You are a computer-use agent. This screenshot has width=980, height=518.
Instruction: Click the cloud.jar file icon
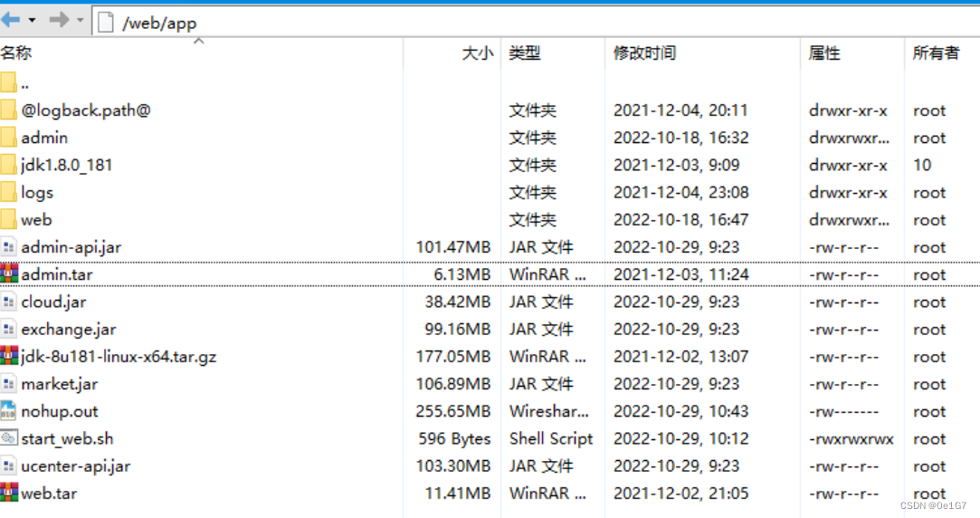8,302
